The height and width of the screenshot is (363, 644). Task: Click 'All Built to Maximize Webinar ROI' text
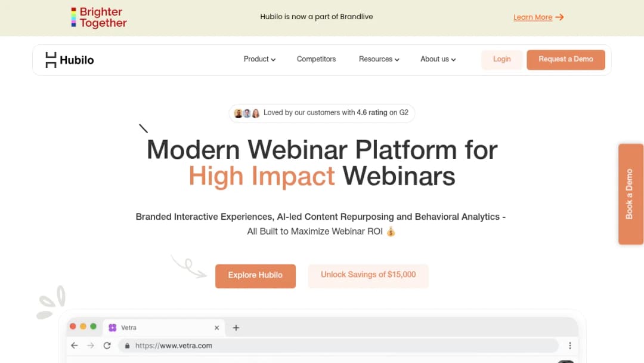click(x=315, y=232)
